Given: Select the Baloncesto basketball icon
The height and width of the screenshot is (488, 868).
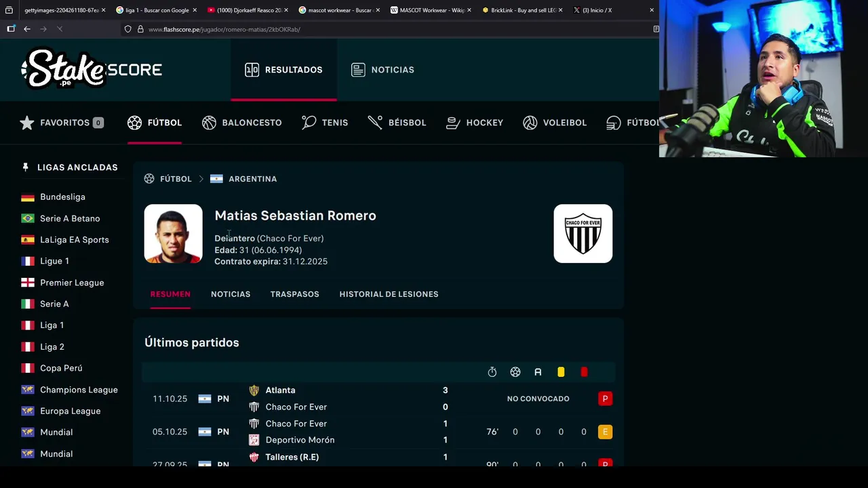Looking at the screenshot, I should coord(209,123).
